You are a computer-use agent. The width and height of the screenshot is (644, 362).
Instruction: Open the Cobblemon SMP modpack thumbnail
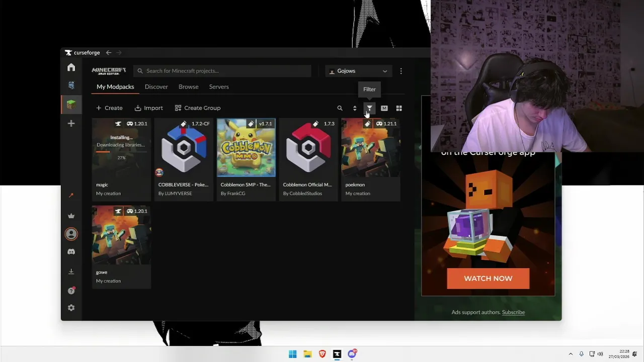click(246, 148)
